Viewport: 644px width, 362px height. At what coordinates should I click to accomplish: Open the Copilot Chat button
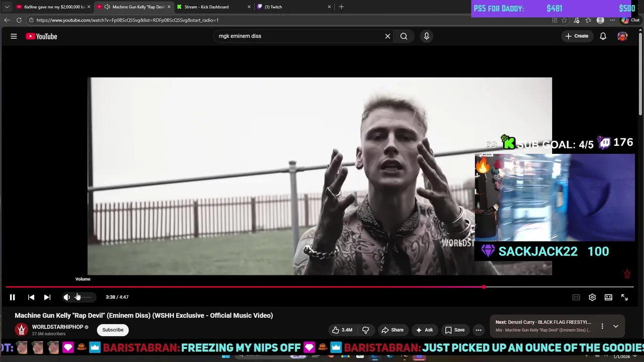click(x=630, y=20)
